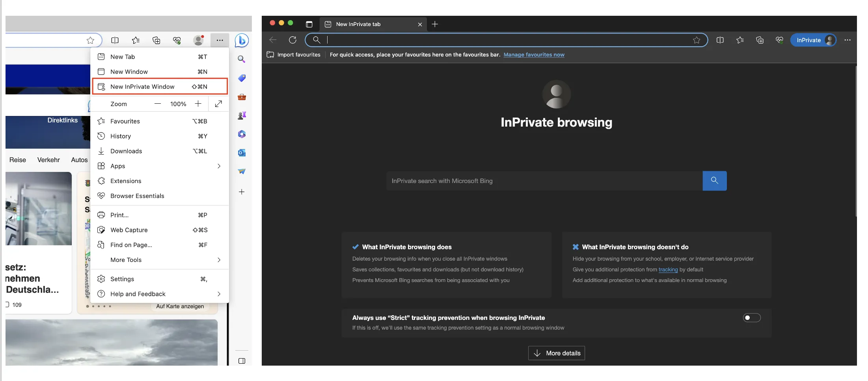Open the Outlook sidebar icon
The height and width of the screenshot is (381, 868).
242,153
